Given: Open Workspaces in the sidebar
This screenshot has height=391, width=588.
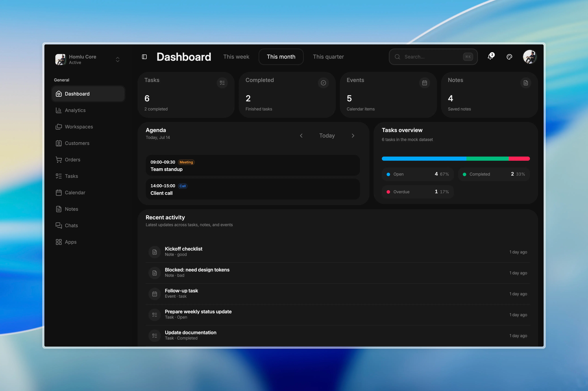Looking at the screenshot, I should coord(88,127).
